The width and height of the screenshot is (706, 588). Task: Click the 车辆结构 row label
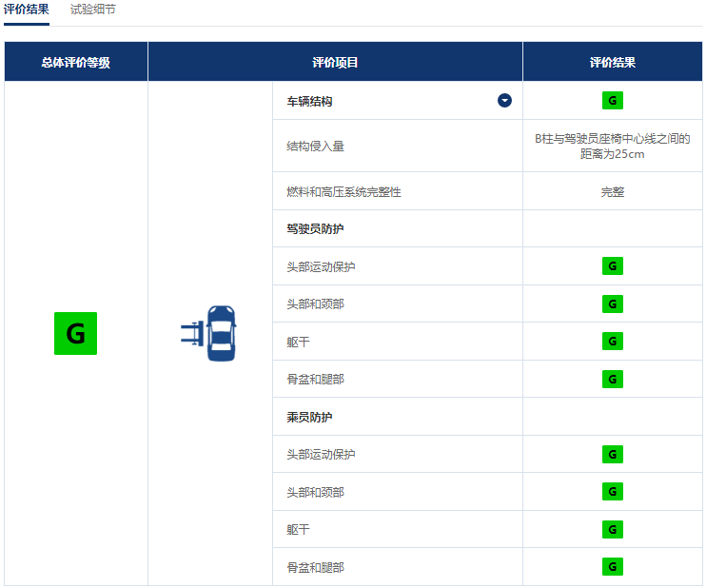(309, 101)
